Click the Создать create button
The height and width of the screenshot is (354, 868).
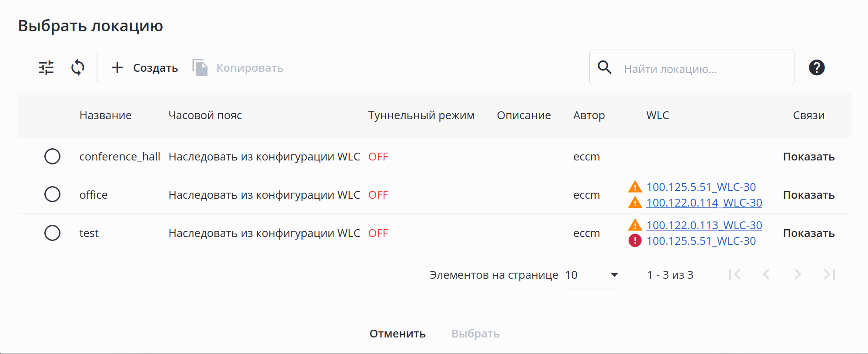click(x=145, y=68)
